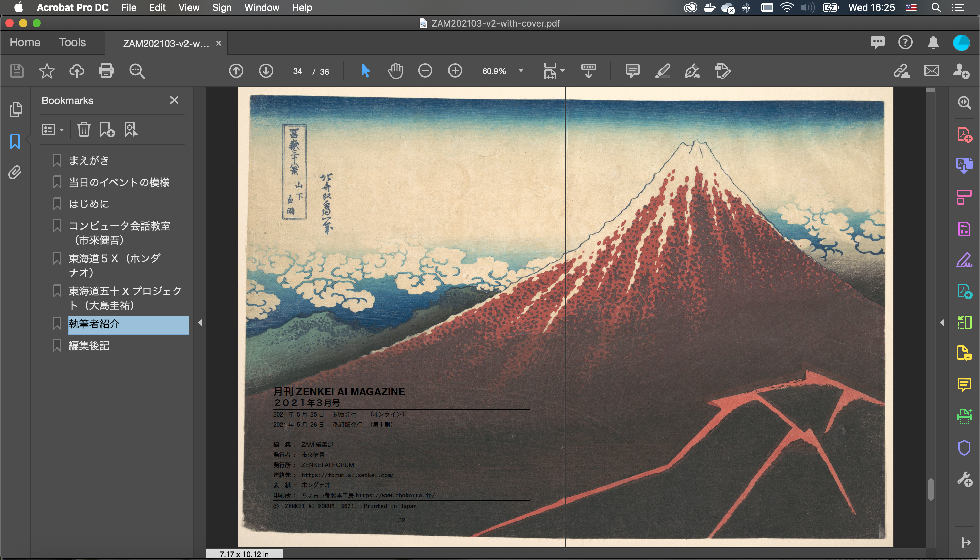Click the page number field
The width and height of the screenshot is (980, 560).
click(x=297, y=71)
